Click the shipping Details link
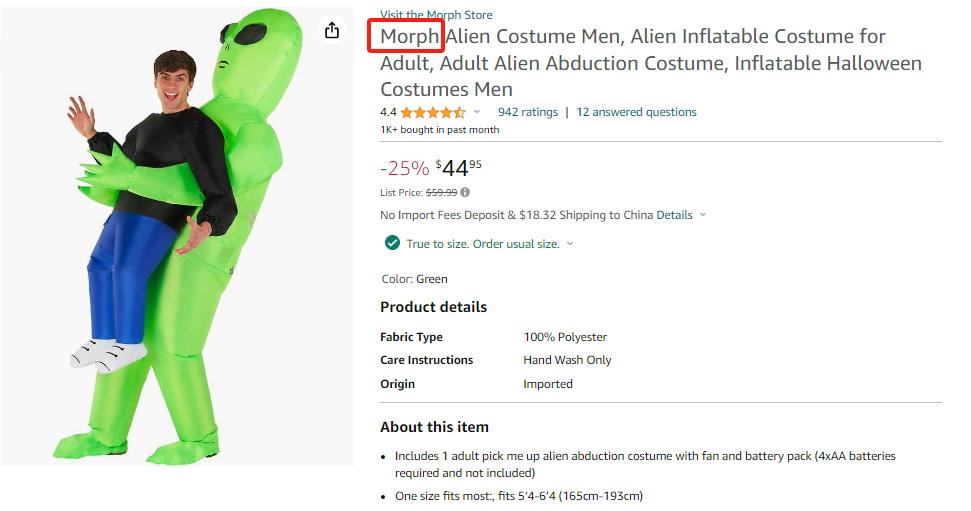This screenshot has width=971, height=511. pos(674,215)
